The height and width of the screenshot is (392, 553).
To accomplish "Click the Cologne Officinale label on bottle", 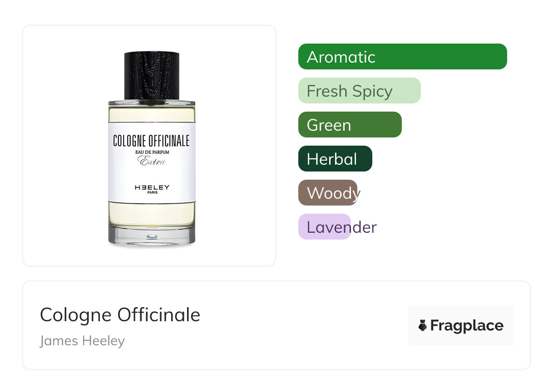I will tap(151, 141).
